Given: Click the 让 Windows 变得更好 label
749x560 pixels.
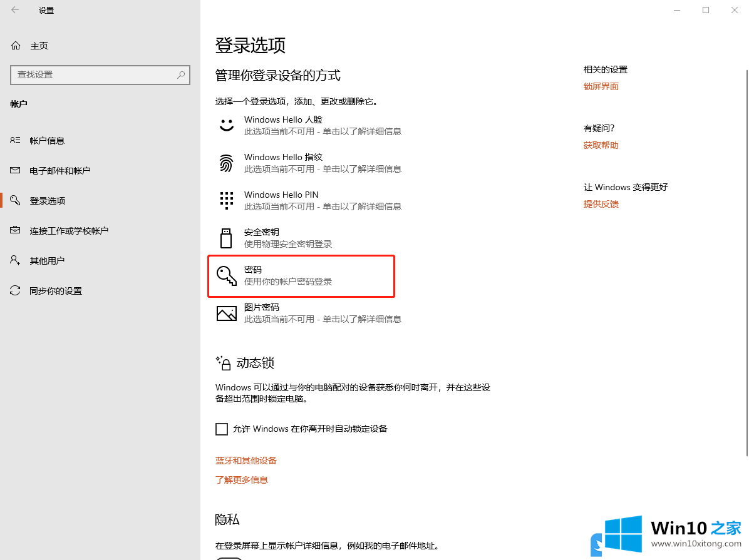Looking at the screenshot, I should [625, 187].
